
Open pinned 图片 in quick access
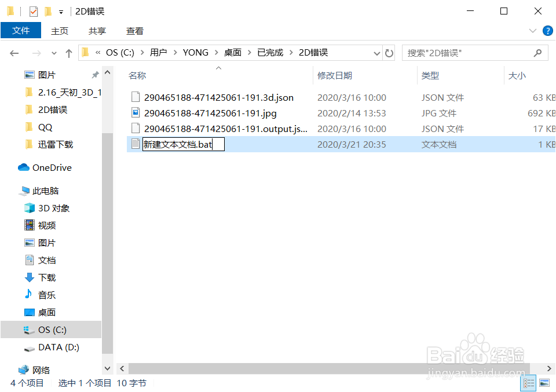(x=47, y=75)
